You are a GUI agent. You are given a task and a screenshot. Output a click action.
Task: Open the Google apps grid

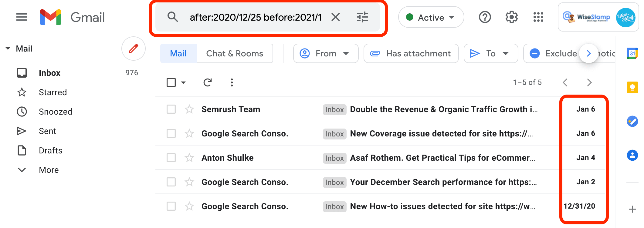pos(538,17)
